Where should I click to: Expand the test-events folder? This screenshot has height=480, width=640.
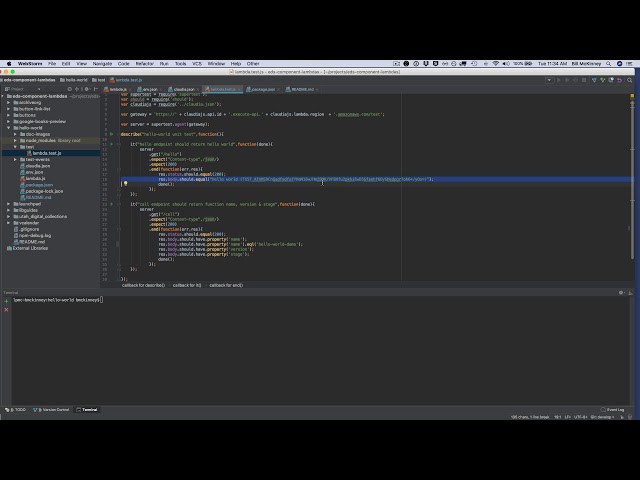pos(15,160)
